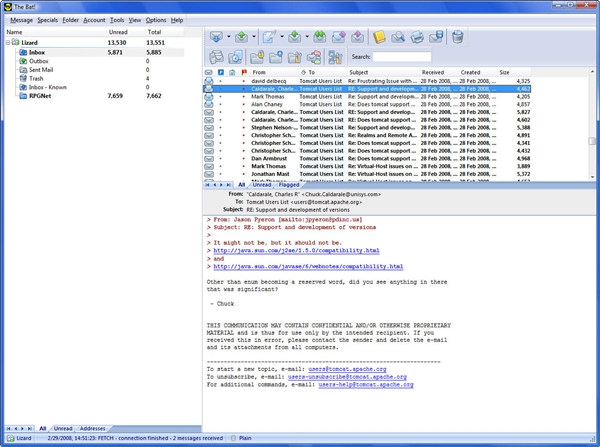Click the create new message toolbar icon
The image size is (600, 447).
pyautogui.click(x=269, y=37)
